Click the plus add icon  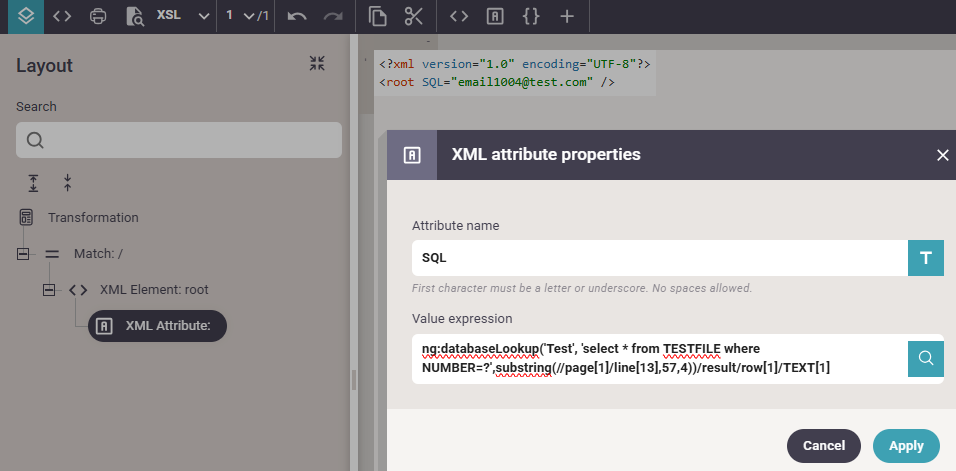(567, 16)
